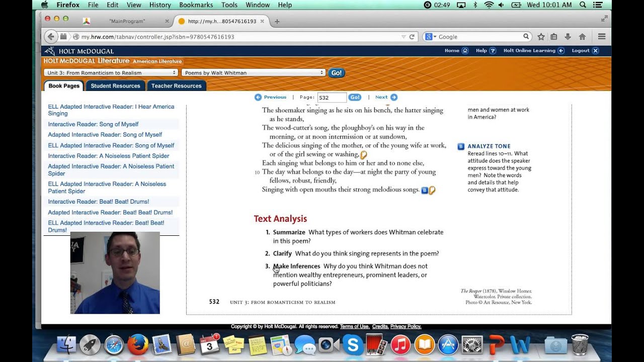Open Messages chat bubble in dock

point(305,345)
